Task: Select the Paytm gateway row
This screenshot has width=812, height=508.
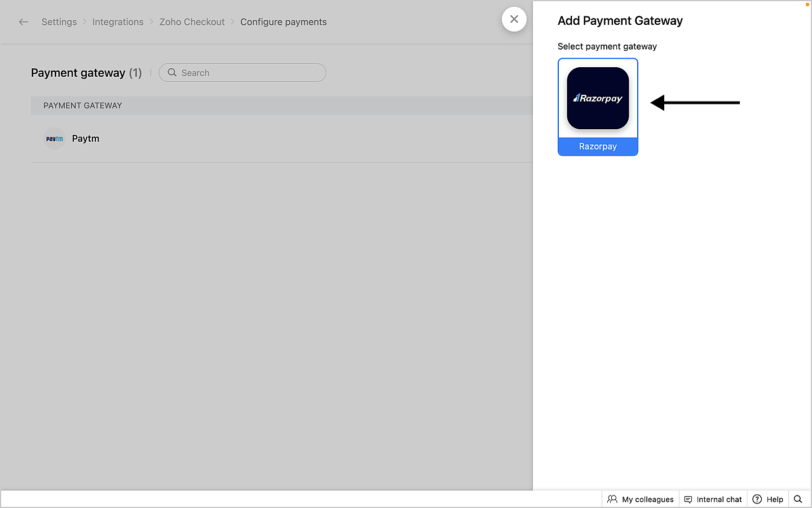Action: click(282, 139)
